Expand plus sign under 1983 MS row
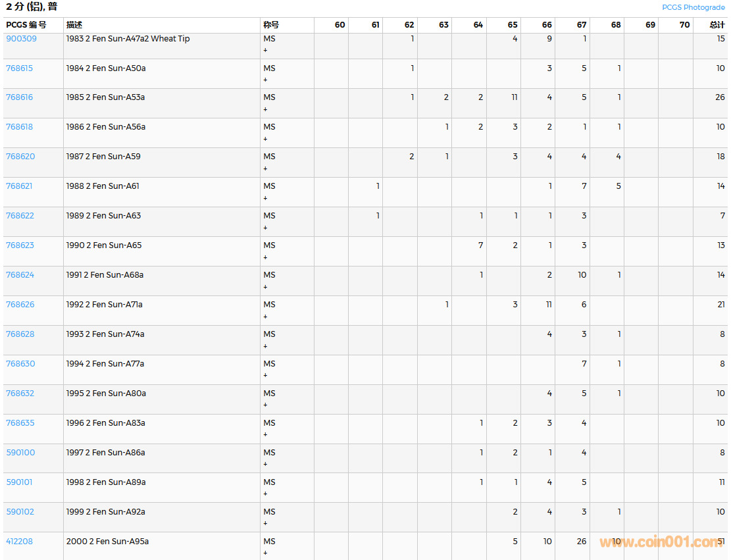 266,50
